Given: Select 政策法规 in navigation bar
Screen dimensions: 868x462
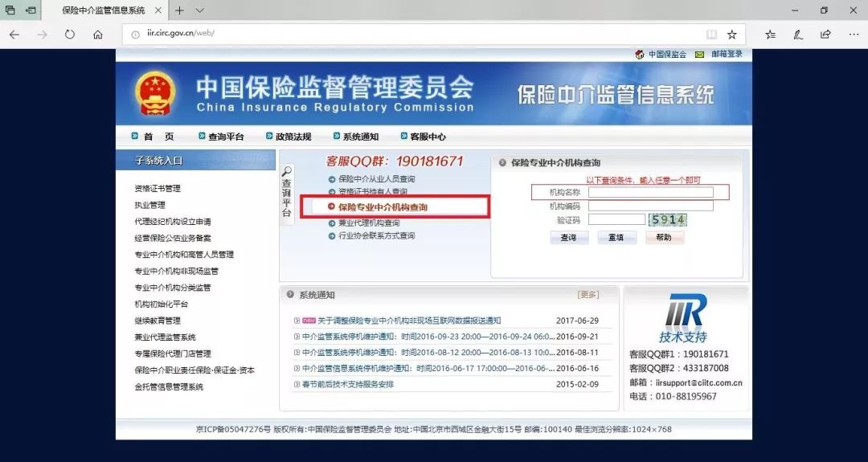Looking at the screenshot, I should pyautogui.click(x=293, y=136).
